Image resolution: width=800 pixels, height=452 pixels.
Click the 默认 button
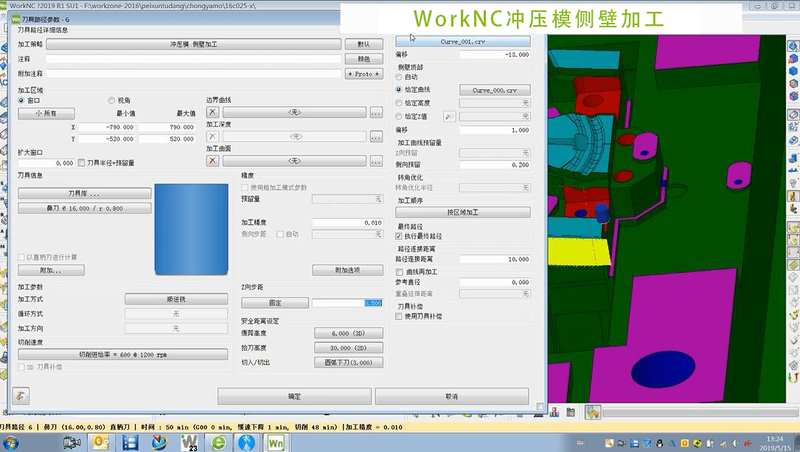364,44
